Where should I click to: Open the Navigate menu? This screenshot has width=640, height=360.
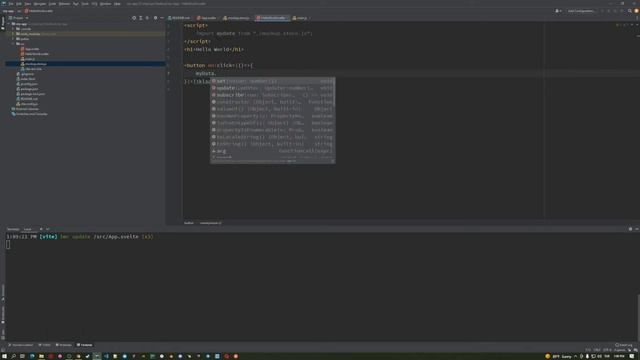pyautogui.click(x=40, y=4)
